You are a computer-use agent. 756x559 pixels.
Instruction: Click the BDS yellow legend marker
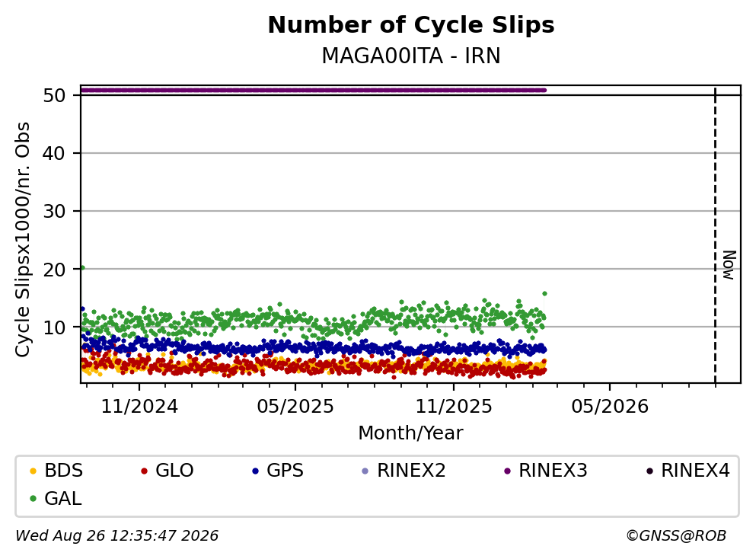(x=33, y=471)
